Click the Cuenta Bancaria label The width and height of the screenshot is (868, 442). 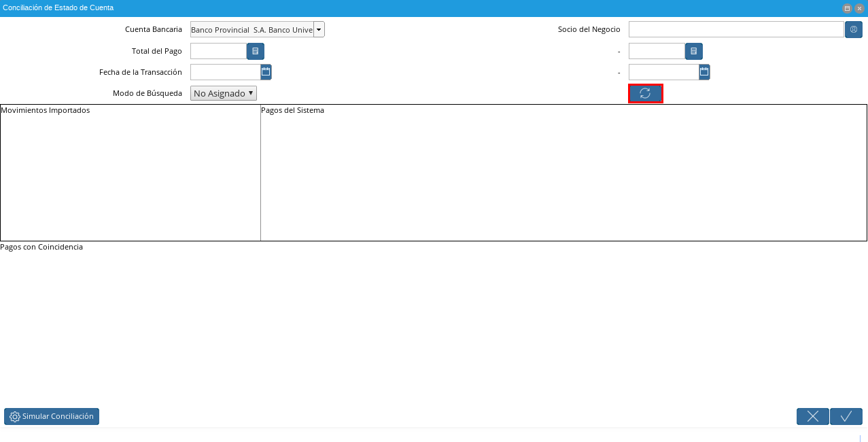coord(154,29)
